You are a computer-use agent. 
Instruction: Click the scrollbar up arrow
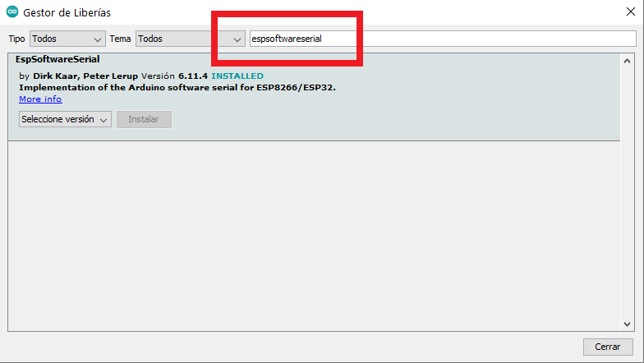pos(628,61)
